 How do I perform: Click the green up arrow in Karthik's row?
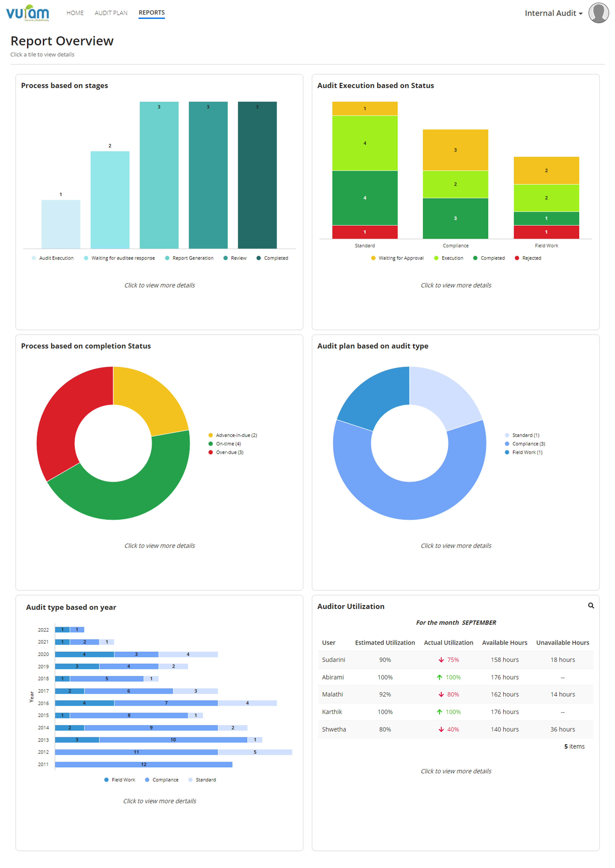439,712
